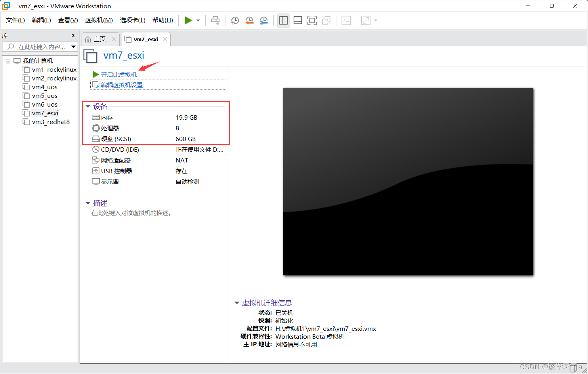Click the 硬盘 (SCSI) device row

point(158,139)
